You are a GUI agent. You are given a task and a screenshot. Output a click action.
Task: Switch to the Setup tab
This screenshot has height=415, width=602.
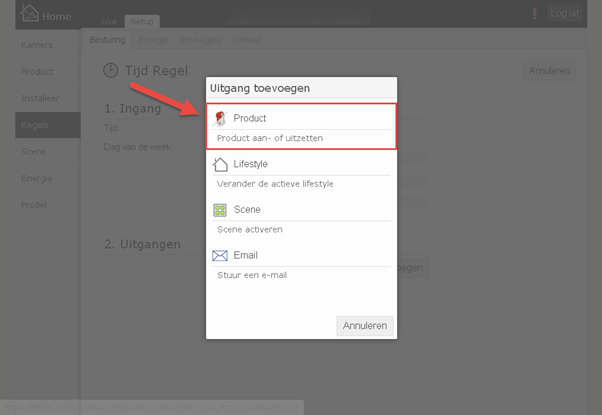pyautogui.click(x=142, y=21)
